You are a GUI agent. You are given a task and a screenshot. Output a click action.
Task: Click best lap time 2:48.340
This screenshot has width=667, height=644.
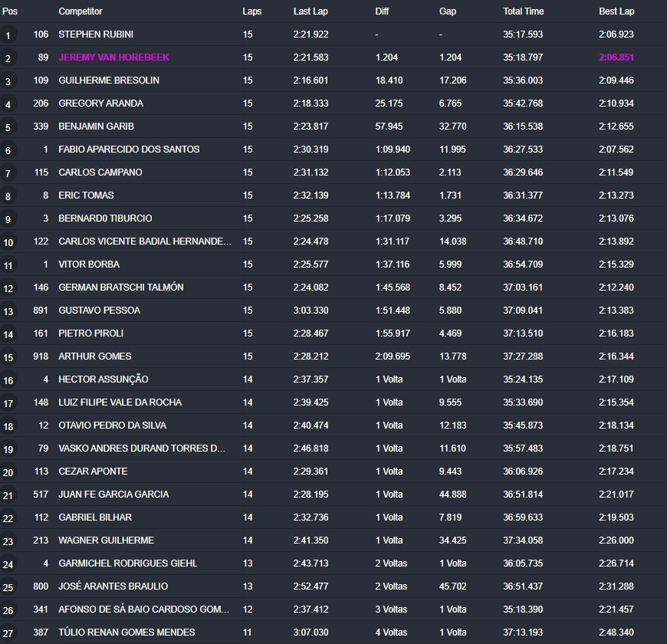tap(616, 632)
